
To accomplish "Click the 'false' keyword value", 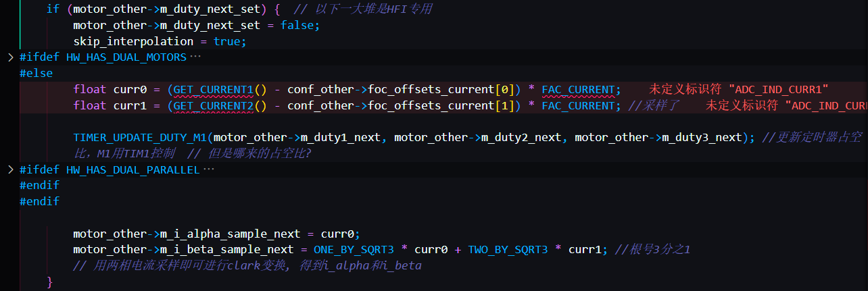I will click(x=297, y=25).
